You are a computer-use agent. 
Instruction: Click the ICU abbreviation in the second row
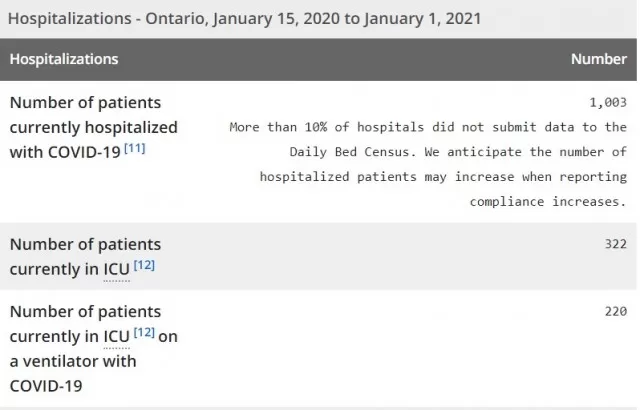[116, 270]
